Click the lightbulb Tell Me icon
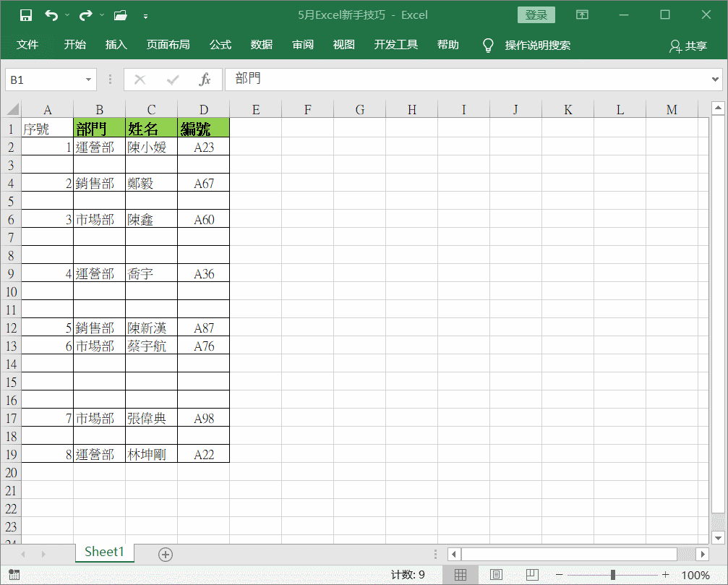 [488, 45]
